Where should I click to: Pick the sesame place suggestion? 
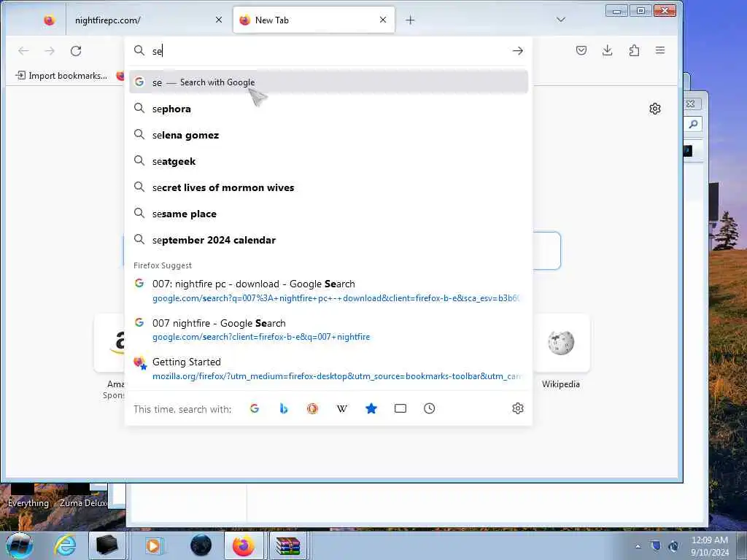329,214
